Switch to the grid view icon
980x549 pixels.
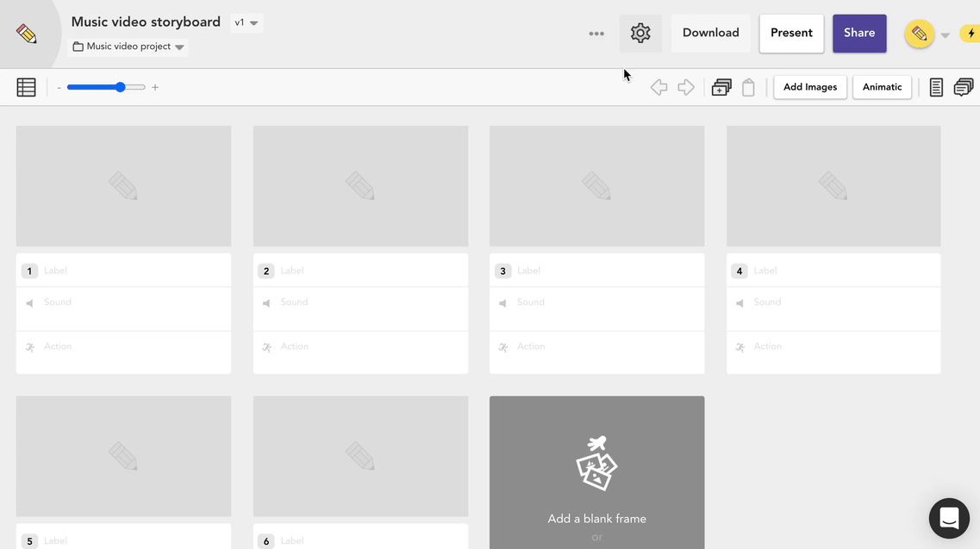pyautogui.click(x=26, y=88)
